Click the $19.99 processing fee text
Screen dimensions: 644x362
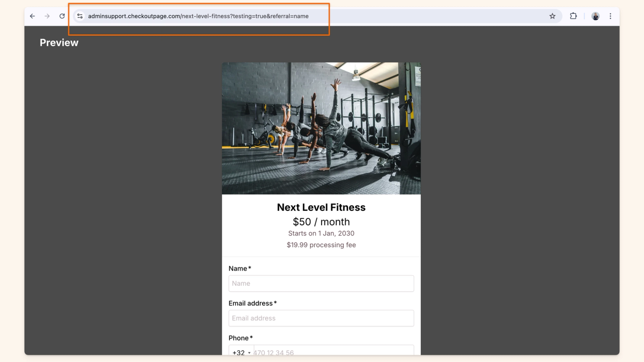coord(321,245)
